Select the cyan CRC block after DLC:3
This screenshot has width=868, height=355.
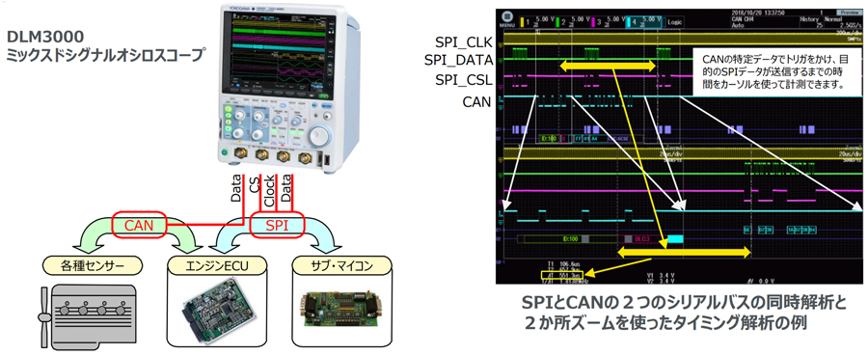[675, 238]
